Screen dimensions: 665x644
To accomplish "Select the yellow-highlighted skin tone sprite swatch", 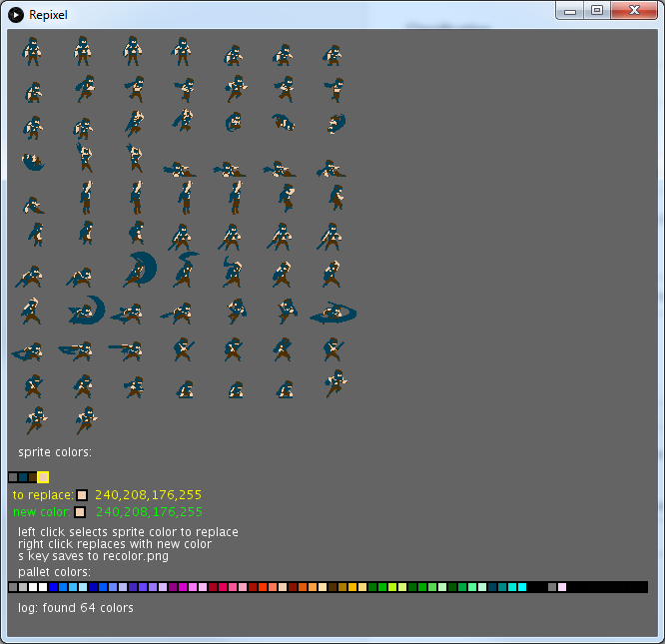I will [43, 477].
